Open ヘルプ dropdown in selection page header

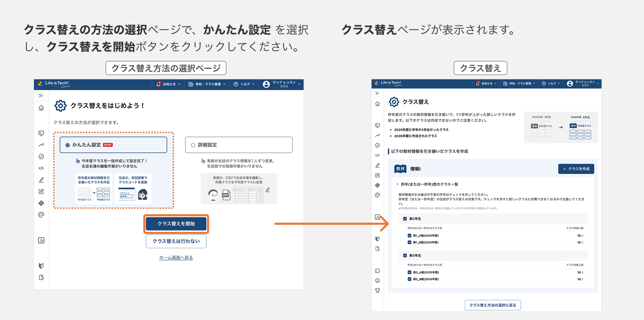[244, 84]
